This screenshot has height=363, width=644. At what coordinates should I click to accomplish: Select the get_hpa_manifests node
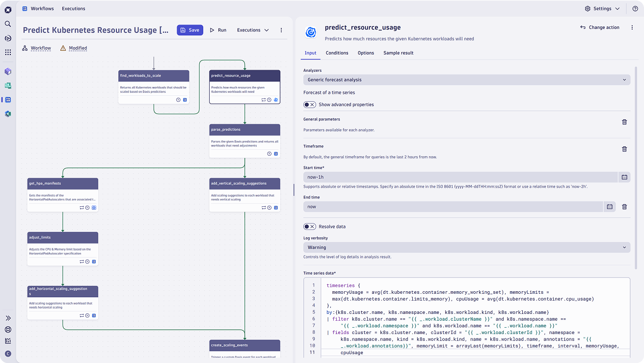[63, 195]
